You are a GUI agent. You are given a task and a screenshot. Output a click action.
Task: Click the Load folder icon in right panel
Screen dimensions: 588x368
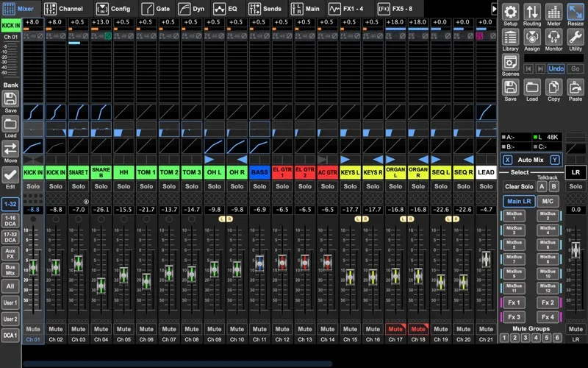pyautogui.click(x=532, y=88)
